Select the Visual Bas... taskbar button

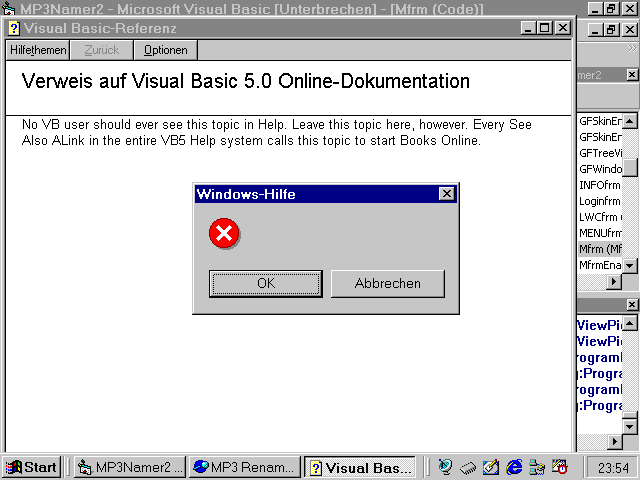pyautogui.click(x=359, y=467)
